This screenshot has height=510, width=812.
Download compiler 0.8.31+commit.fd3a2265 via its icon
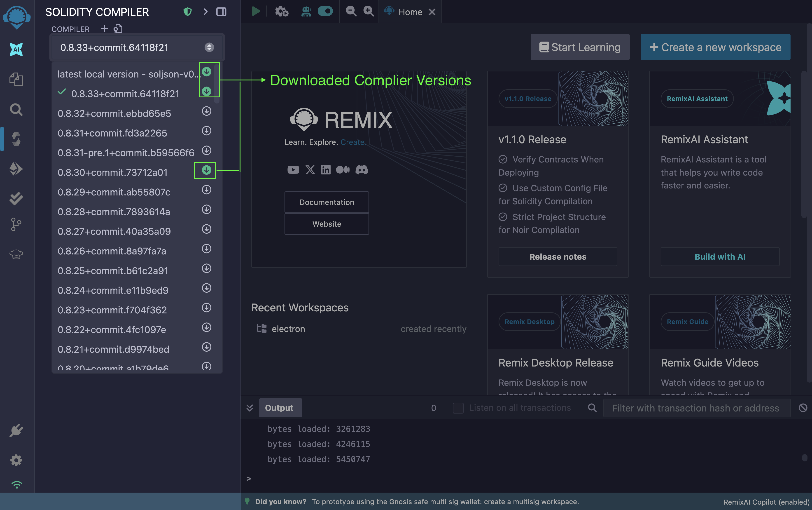(x=207, y=131)
